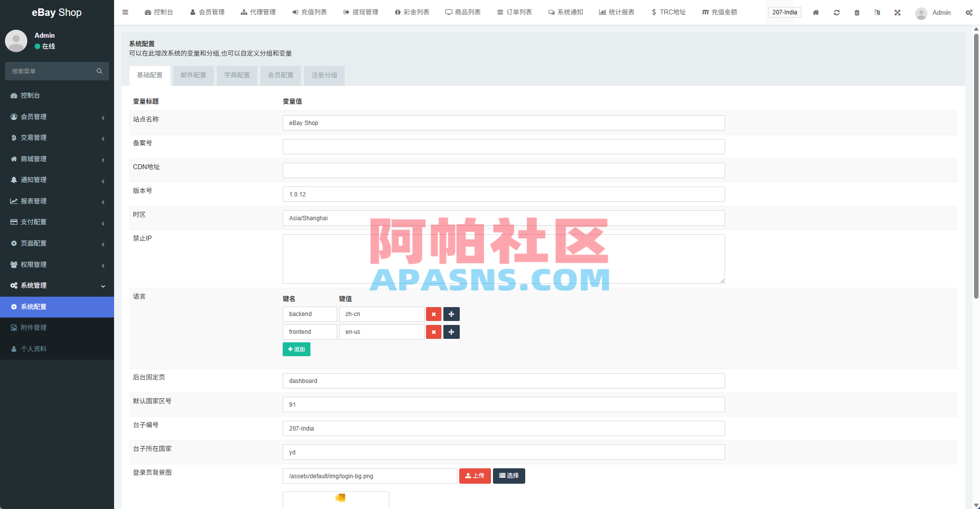Expand 会员管理 sidebar menu

pyautogui.click(x=57, y=117)
